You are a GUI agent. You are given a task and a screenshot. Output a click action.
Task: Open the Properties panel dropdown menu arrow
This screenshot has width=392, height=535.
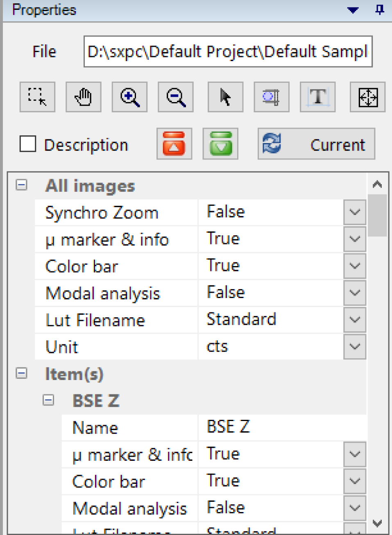tap(353, 10)
